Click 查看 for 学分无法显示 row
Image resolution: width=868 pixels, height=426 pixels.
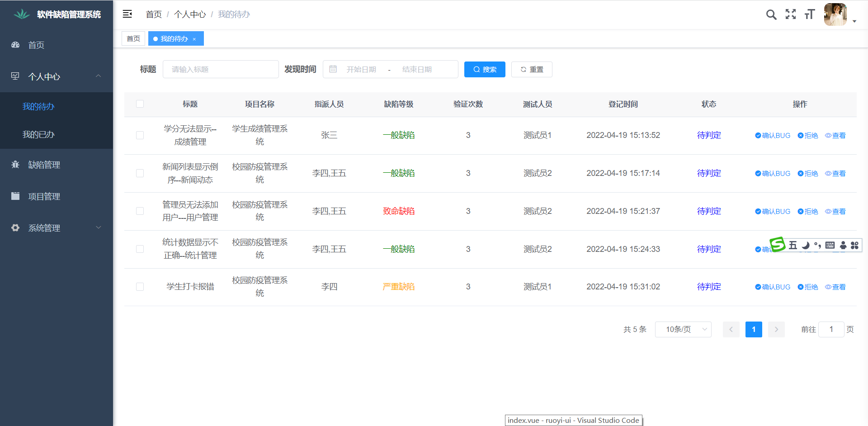[835, 135]
